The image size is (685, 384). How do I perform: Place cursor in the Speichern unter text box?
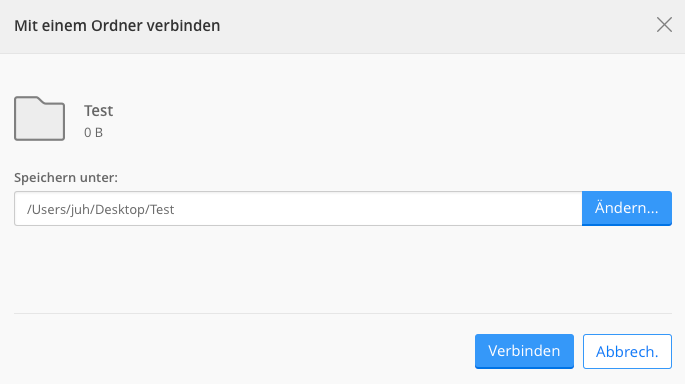point(298,208)
